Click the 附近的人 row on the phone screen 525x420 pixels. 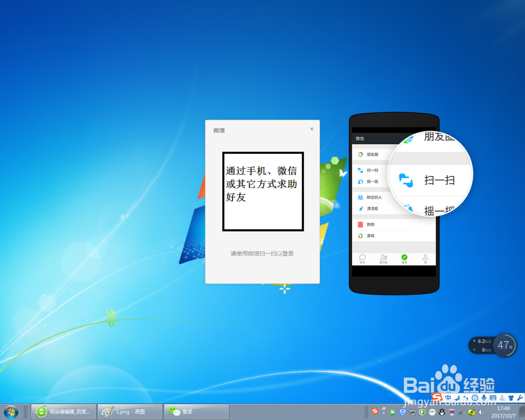click(394, 197)
